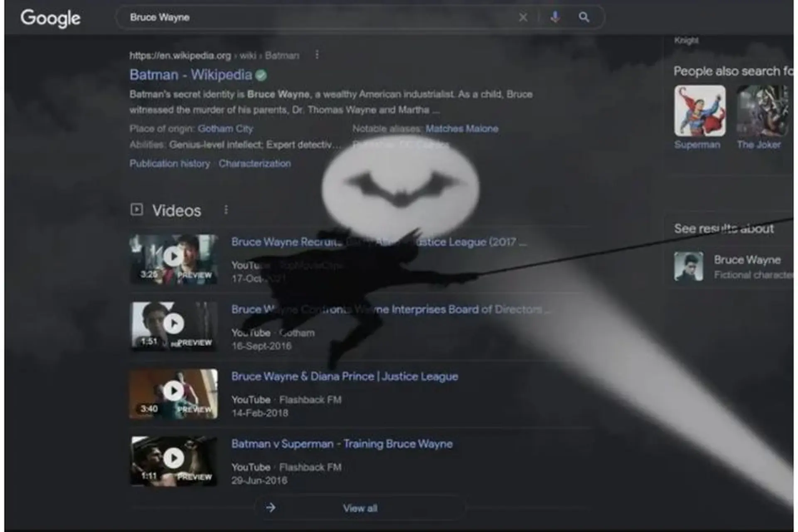
Task: Click the Bat-Signal spotlight graphic
Action: (400, 188)
